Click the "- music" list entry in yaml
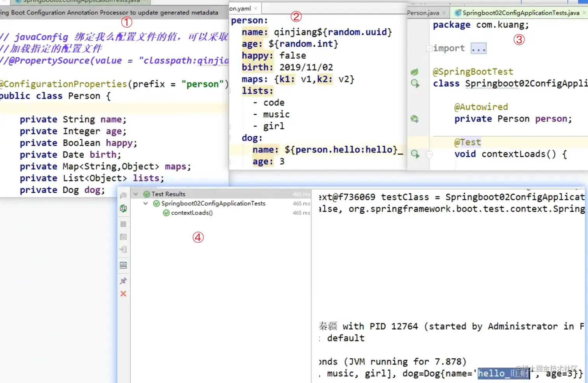 click(271, 114)
